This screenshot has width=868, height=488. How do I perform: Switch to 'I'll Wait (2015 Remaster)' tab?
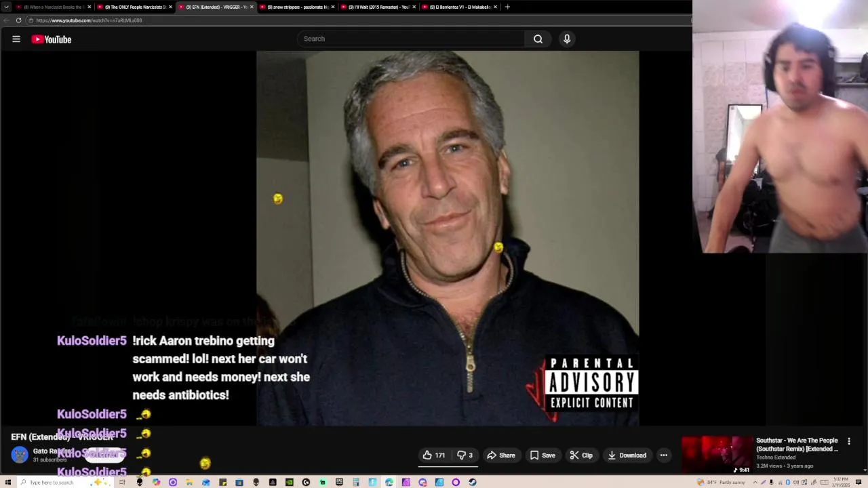coord(378,7)
